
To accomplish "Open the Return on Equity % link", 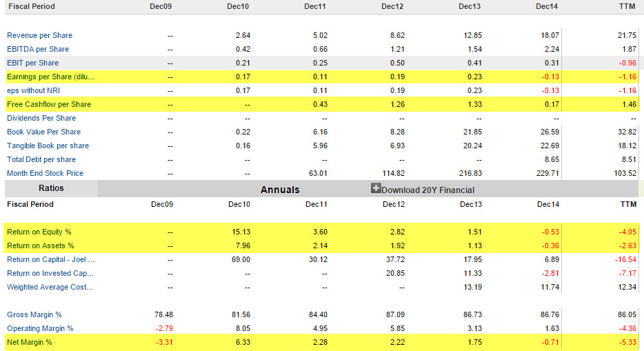I will click(39, 232).
